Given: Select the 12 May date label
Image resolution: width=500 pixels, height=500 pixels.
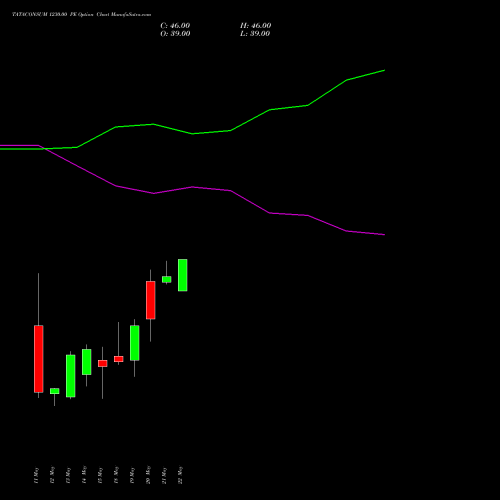Looking at the screenshot, I should (x=52, y=475).
